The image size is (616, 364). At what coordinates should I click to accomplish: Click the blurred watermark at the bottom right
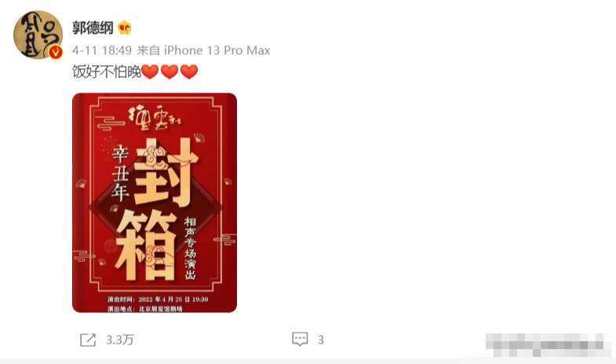[545, 344]
